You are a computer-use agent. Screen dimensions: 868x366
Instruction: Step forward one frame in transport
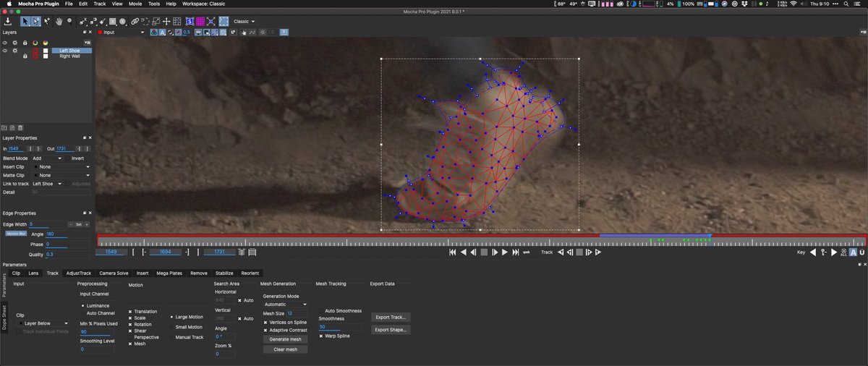tap(495, 252)
